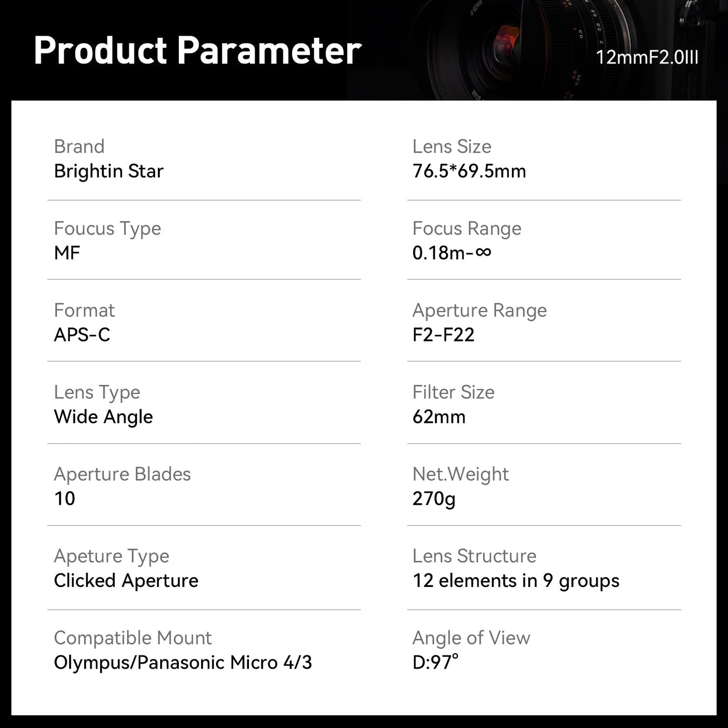Screen dimensions: 728x728
Task: Click the 12mmF2.0III model label
Action: tap(647, 57)
